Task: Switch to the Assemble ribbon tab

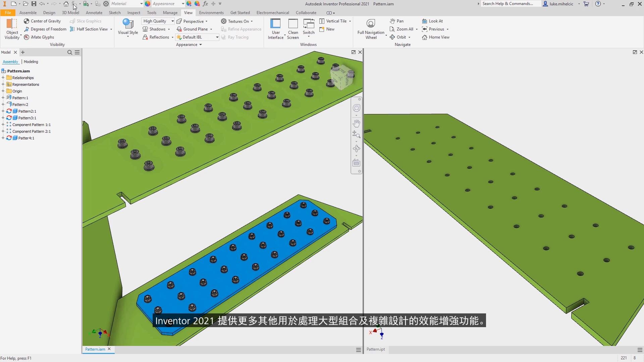Action: coord(28,13)
